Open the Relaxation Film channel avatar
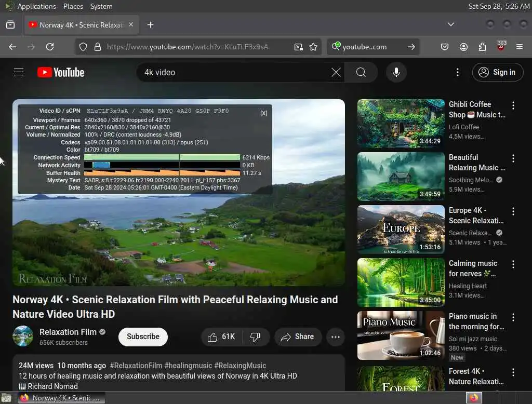Image resolution: width=532 pixels, height=404 pixels. (23, 336)
